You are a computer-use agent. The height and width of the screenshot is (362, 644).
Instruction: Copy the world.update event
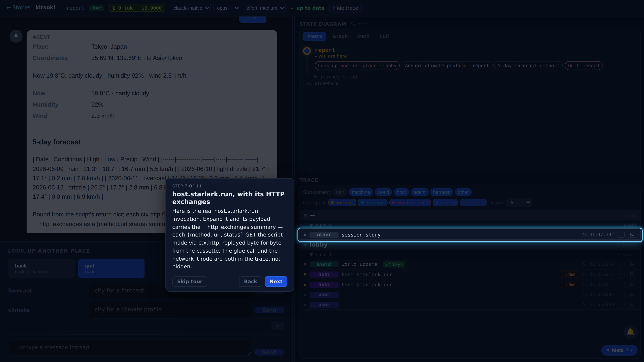632,264
